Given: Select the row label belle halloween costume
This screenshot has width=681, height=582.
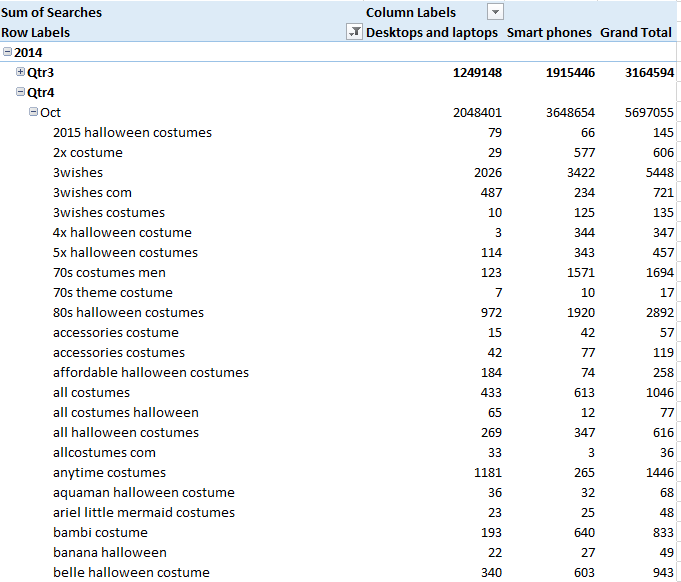Looking at the screenshot, I should [x=131, y=572].
